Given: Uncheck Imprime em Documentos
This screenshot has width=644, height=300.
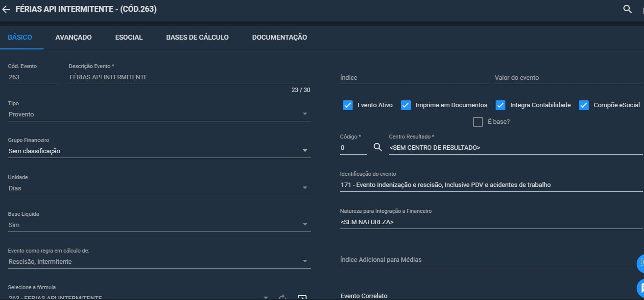Looking at the screenshot, I should pyautogui.click(x=405, y=105).
